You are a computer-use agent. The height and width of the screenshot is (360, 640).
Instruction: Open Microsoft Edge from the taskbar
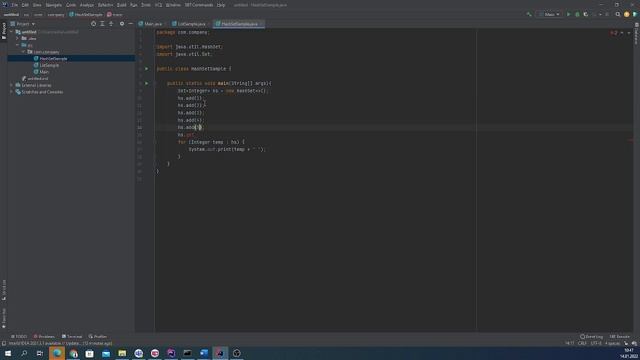point(57,353)
